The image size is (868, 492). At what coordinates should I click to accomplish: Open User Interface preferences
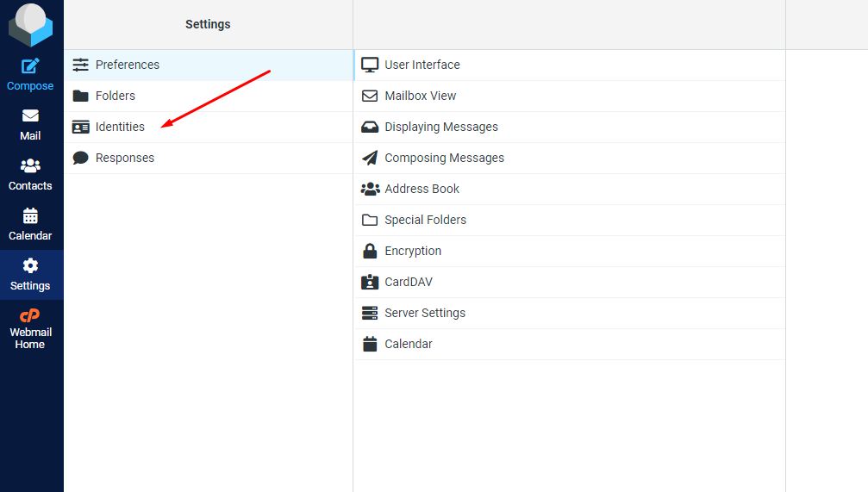[x=422, y=65]
